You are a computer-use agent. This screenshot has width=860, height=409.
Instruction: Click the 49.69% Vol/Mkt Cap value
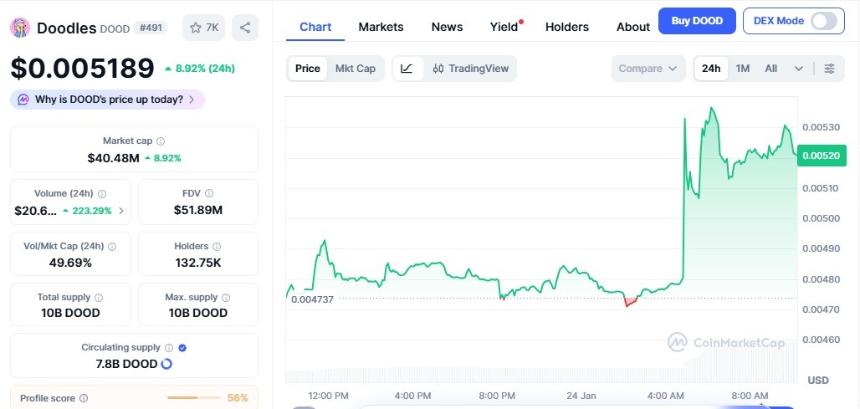click(70, 263)
